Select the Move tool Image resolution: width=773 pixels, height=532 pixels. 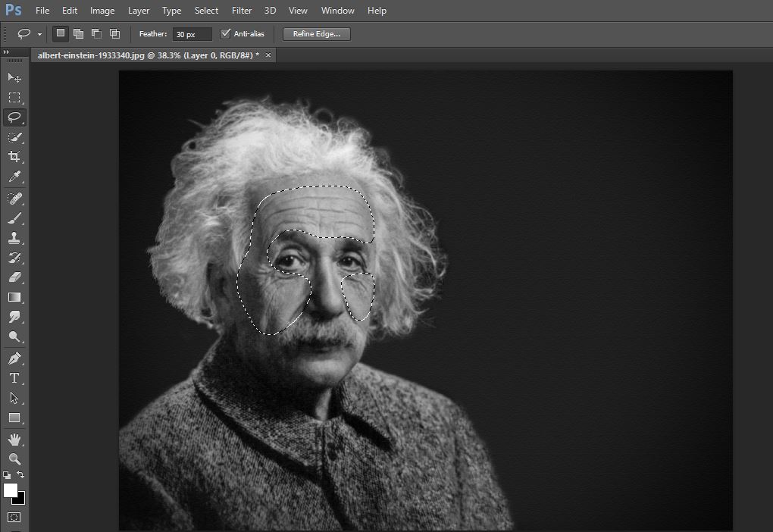coord(14,78)
